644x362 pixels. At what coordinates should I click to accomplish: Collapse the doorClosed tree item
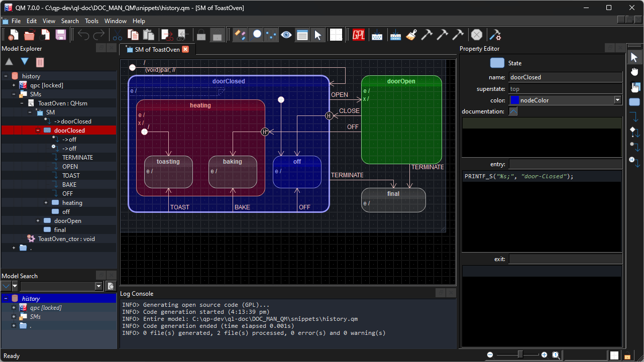[x=37, y=130]
